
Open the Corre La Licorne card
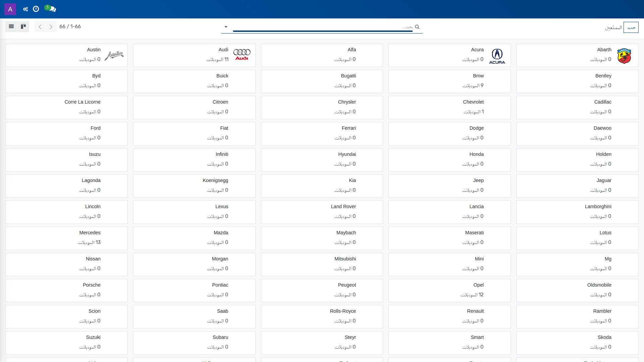pyautogui.click(x=66, y=108)
